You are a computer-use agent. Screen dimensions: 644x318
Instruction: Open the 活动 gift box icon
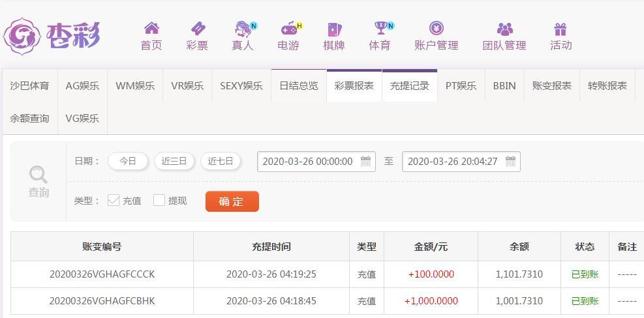tap(560, 29)
